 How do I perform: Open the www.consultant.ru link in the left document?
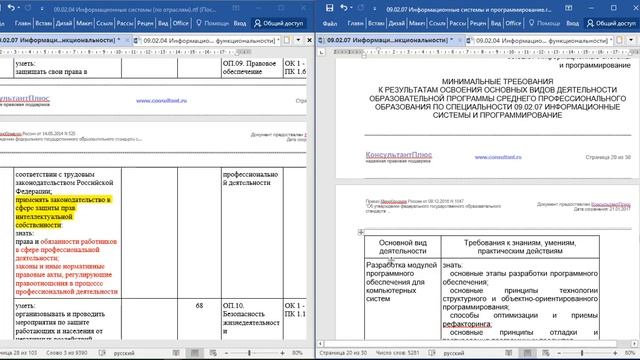click(x=162, y=101)
